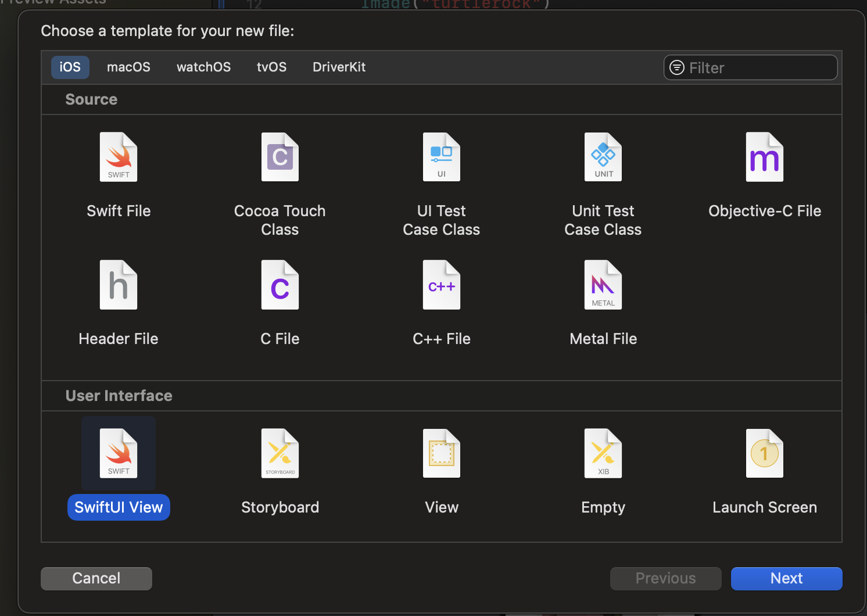
Task: Click the "Unit Test Case Class" label
Action: [603, 220]
